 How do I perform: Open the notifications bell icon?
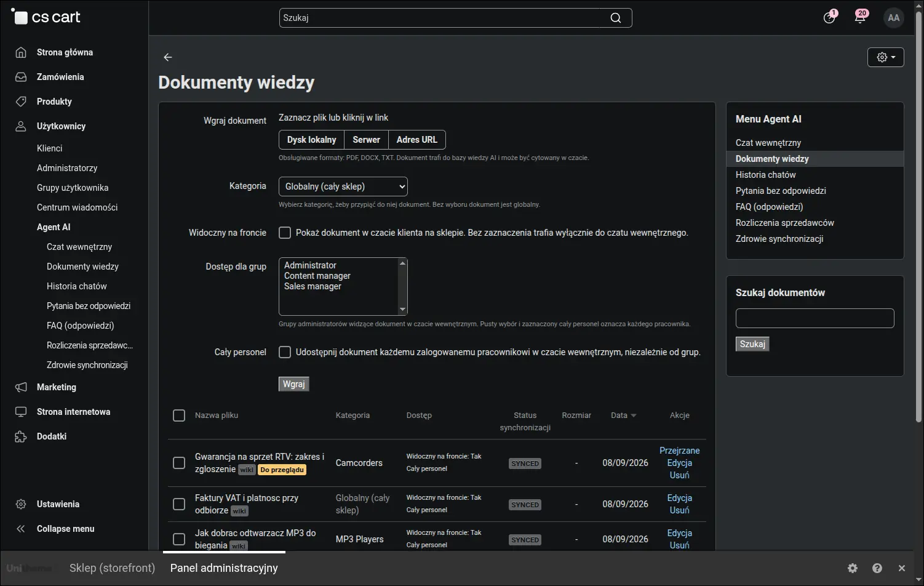(860, 17)
